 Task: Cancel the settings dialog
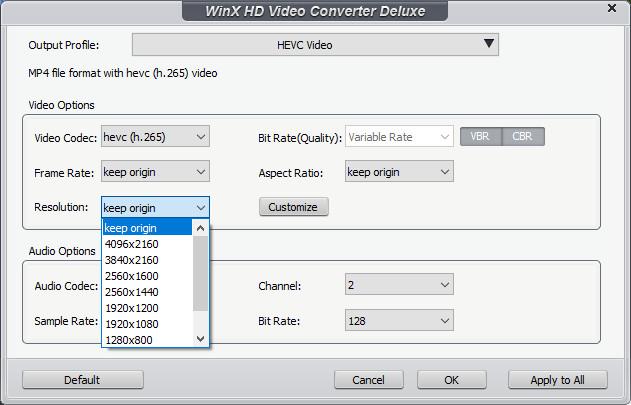pyautogui.click(x=369, y=380)
